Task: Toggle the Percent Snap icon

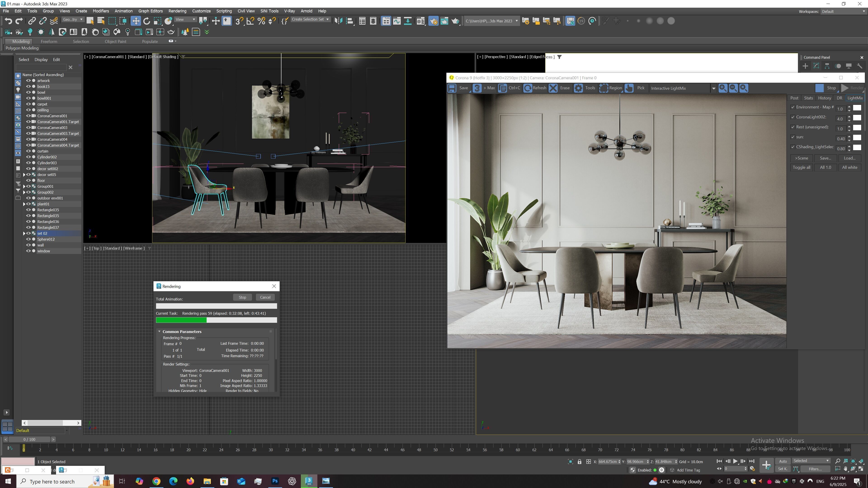Action: (261, 21)
